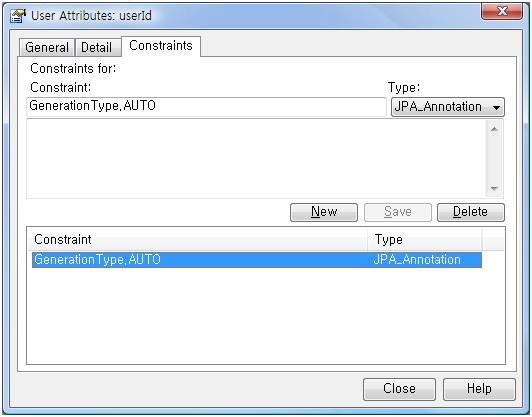Click scroll up arrow in notes area
Viewport: 532px width, 417px height.
[x=494, y=129]
